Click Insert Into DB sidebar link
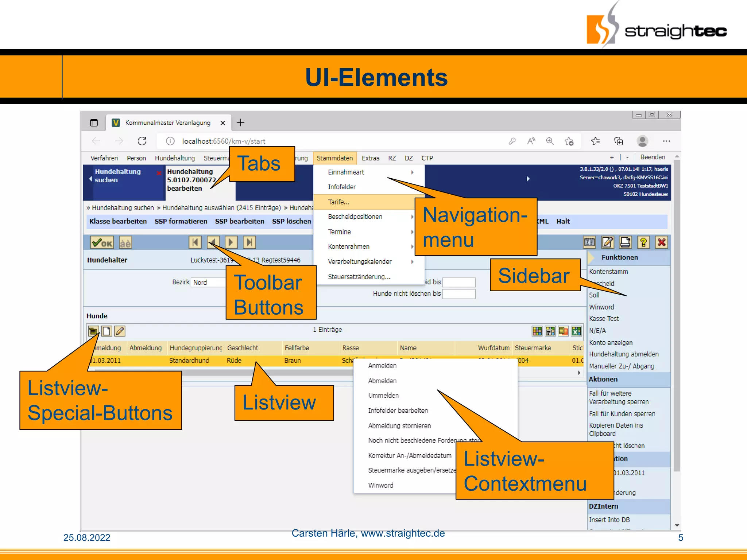The image size is (747, 560). (x=609, y=520)
